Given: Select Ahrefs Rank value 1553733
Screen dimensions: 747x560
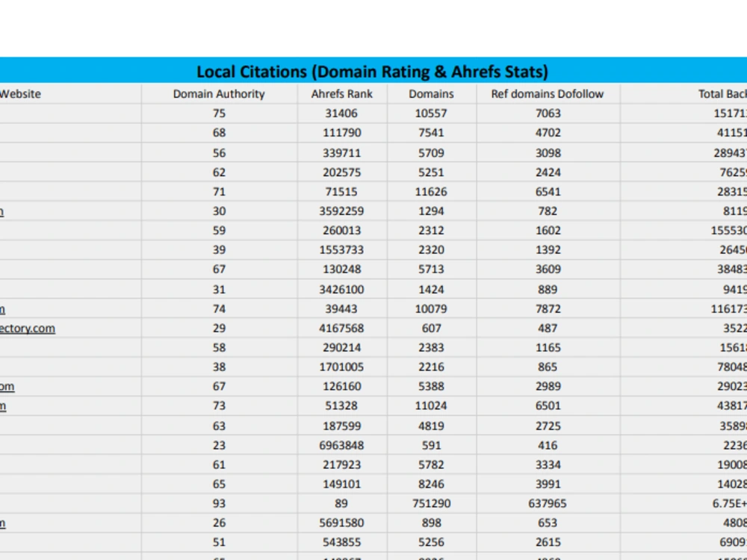Looking at the screenshot, I should coord(341,250).
